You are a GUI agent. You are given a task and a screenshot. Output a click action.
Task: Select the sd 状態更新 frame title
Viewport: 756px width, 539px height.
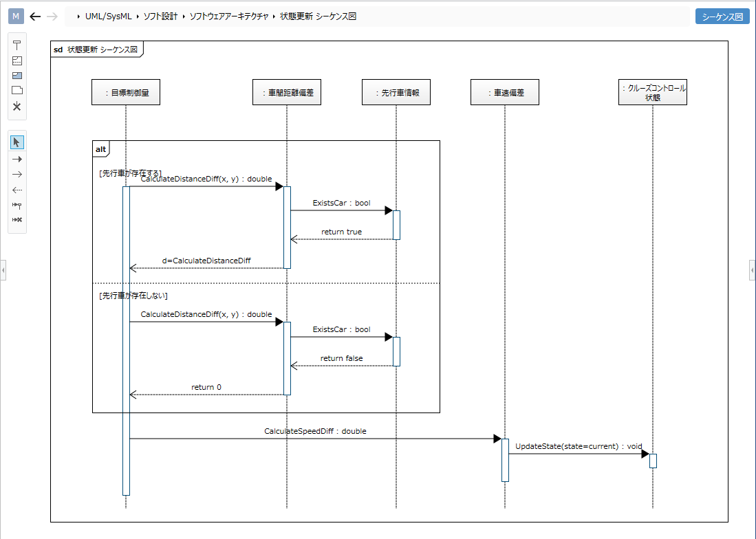96,49
